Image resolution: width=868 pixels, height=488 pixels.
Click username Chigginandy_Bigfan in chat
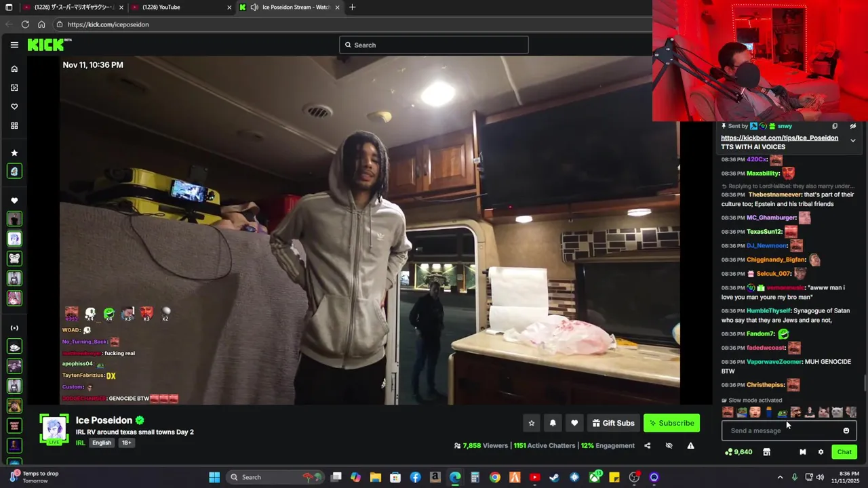coord(776,260)
